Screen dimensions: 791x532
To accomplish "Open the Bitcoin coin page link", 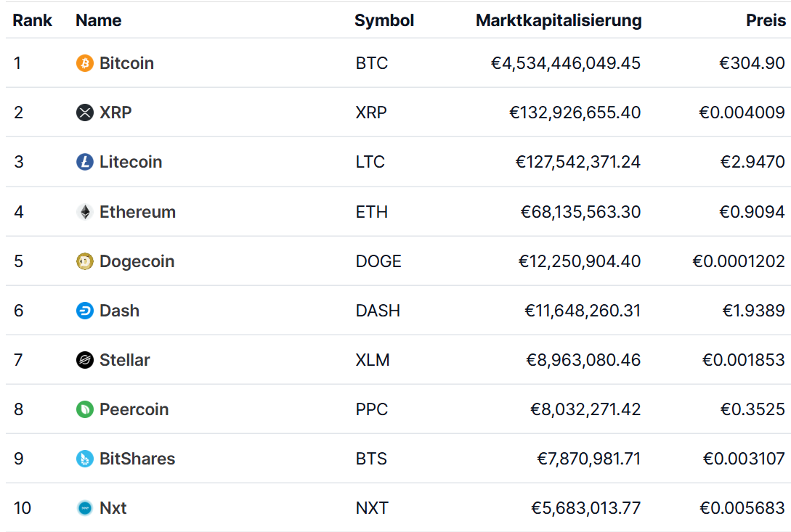I will (x=126, y=63).
